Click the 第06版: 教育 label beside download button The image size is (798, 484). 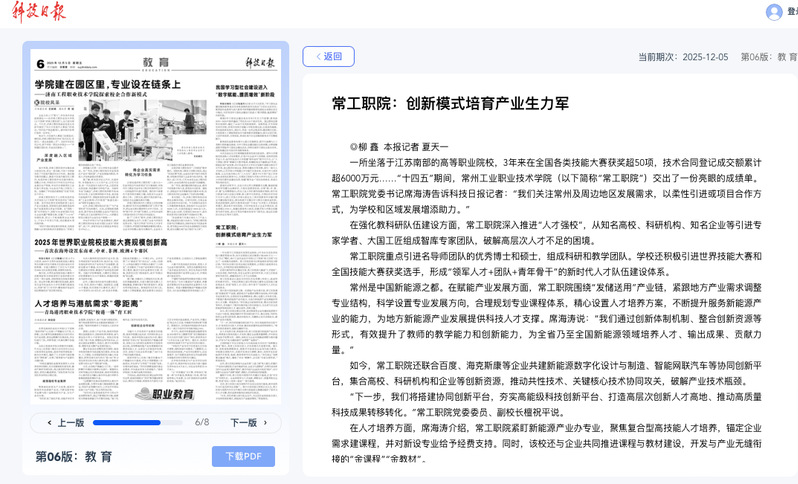74,456
